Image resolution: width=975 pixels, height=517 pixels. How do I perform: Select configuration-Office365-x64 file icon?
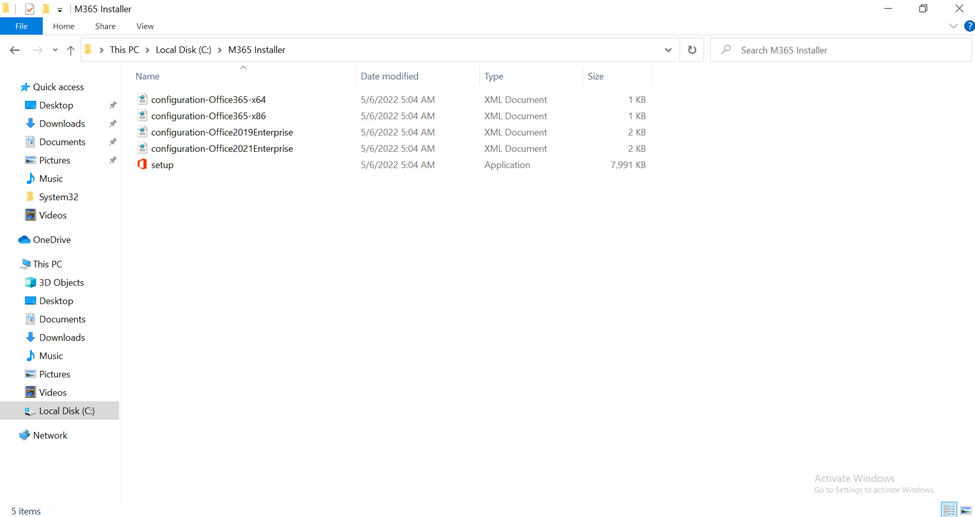coord(142,100)
